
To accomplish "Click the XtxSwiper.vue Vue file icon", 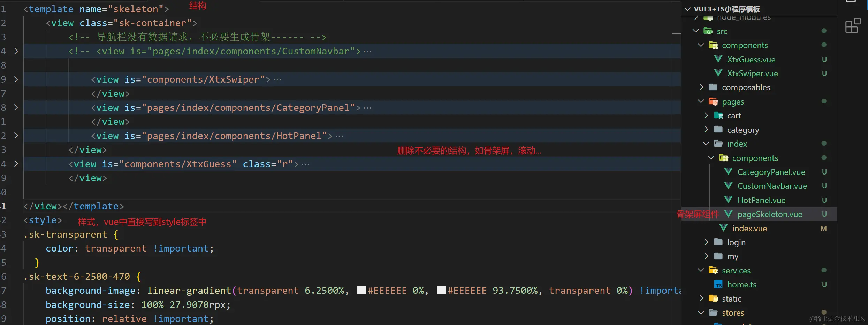I will point(718,73).
